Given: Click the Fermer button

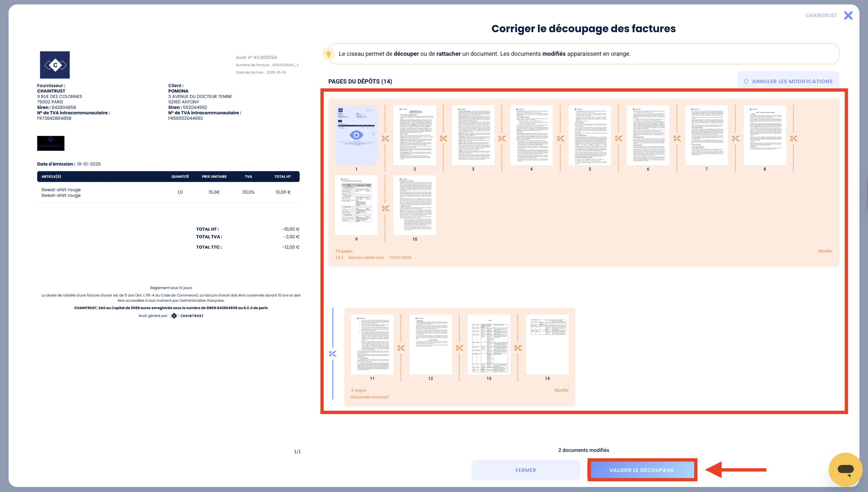Looking at the screenshot, I should point(526,470).
